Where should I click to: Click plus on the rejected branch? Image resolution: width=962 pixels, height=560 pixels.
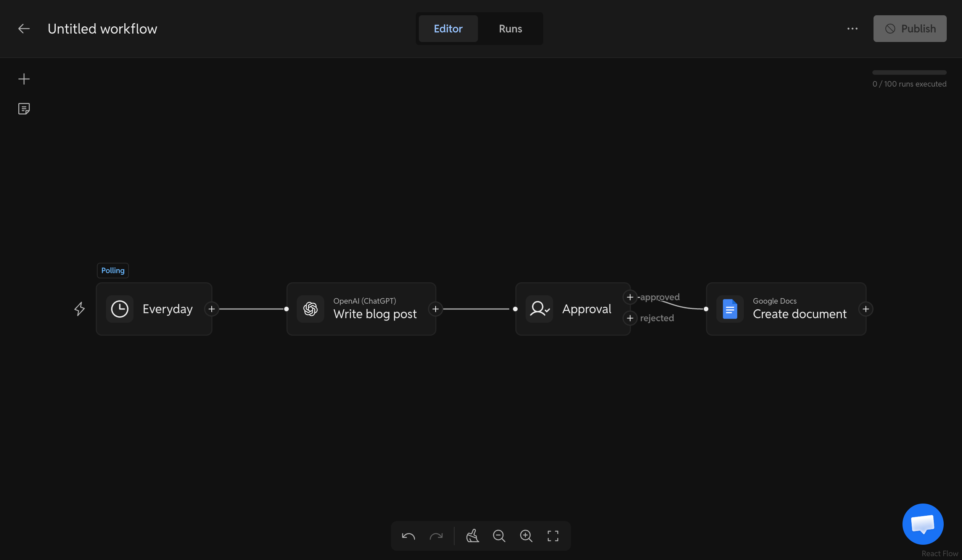(x=630, y=318)
